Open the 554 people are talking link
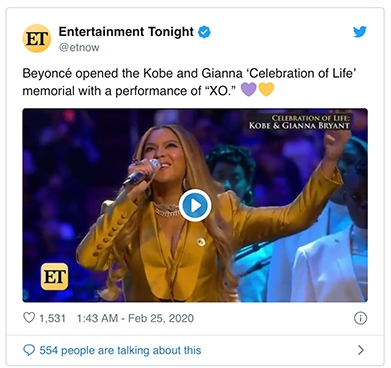The height and width of the screenshot is (368, 391). coord(120,350)
